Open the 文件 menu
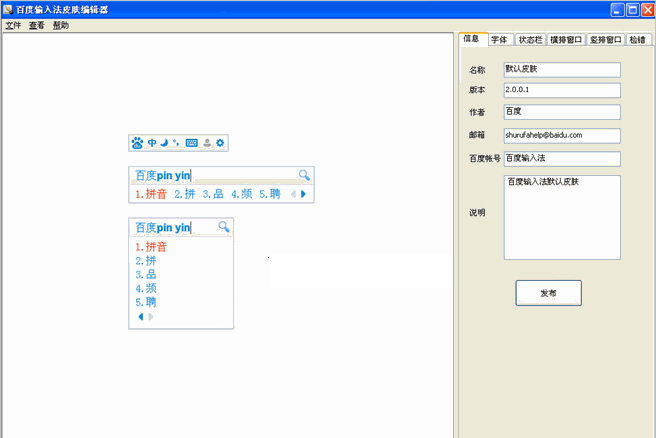Image resolution: width=656 pixels, height=438 pixels. (13, 25)
